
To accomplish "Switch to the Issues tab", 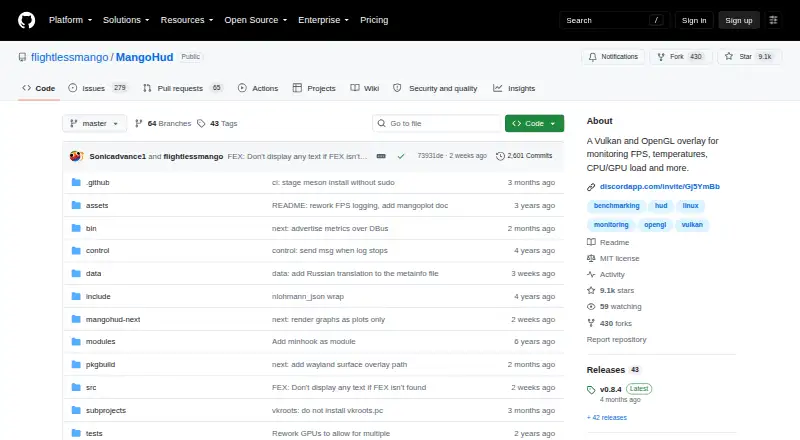I will coord(97,88).
